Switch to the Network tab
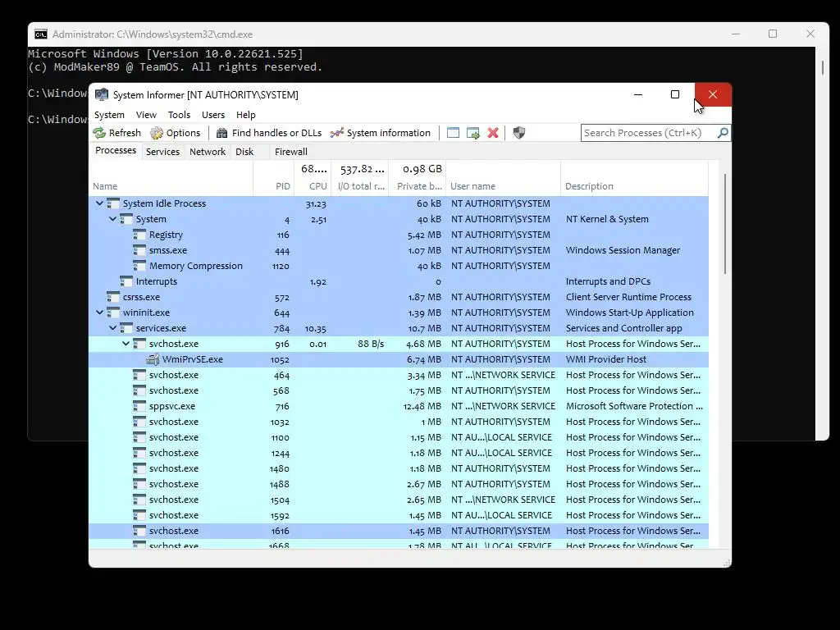The width and height of the screenshot is (840, 630). tap(208, 152)
